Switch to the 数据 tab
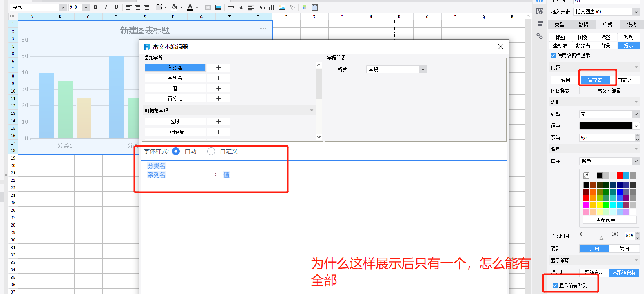644x294 pixels. click(x=583, y=24)
